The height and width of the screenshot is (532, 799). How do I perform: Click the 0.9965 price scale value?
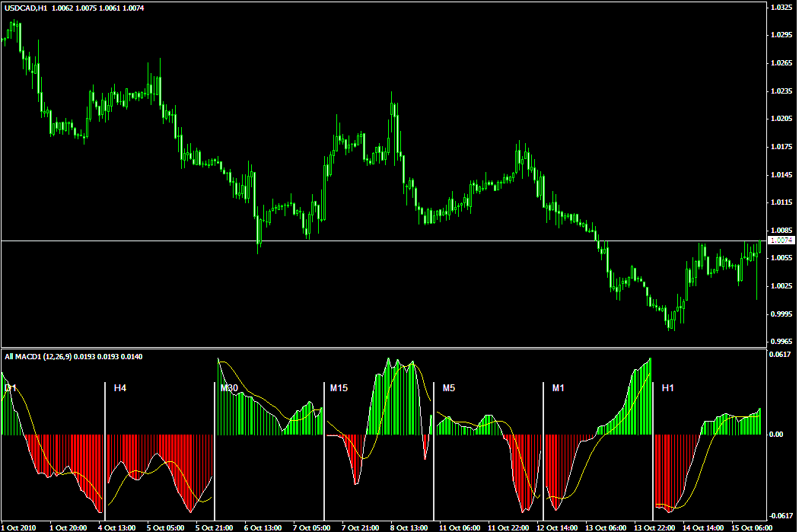pos(781,342)
